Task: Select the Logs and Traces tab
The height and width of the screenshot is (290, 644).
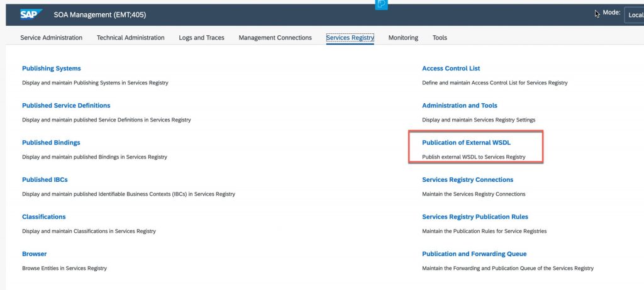Action: 202,38
